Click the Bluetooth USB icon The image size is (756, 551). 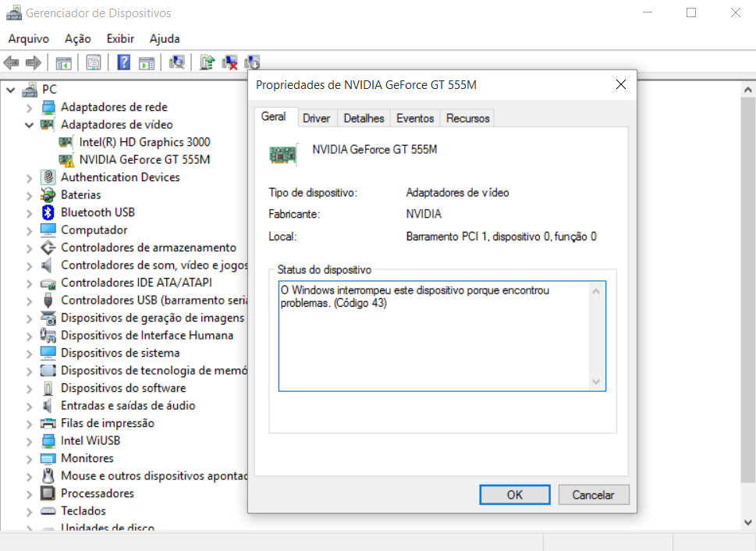coord(48,212)
